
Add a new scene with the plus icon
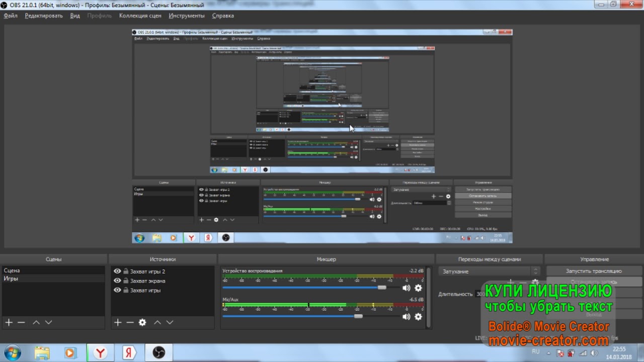tap(9, 322)
